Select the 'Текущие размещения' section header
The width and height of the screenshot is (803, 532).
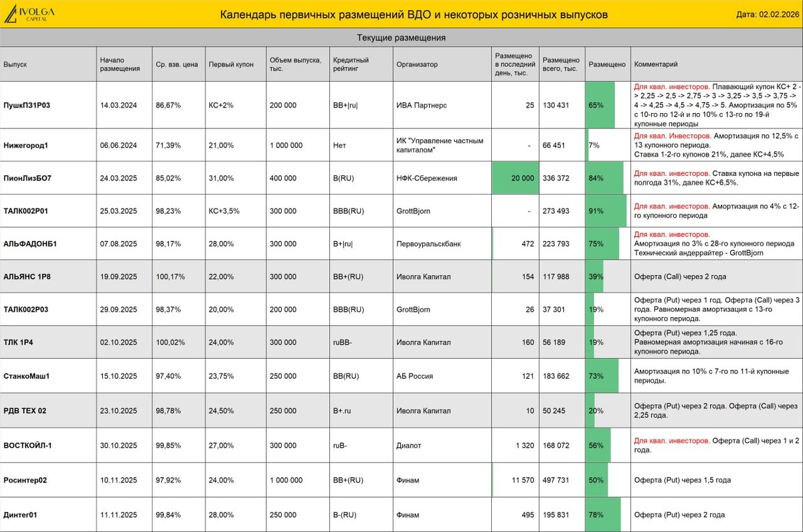401,38
